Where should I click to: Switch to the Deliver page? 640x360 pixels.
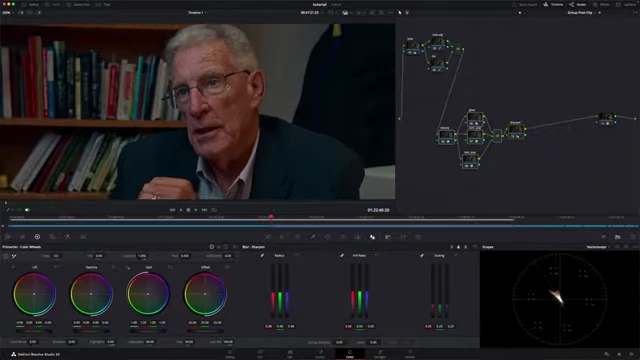410,354
